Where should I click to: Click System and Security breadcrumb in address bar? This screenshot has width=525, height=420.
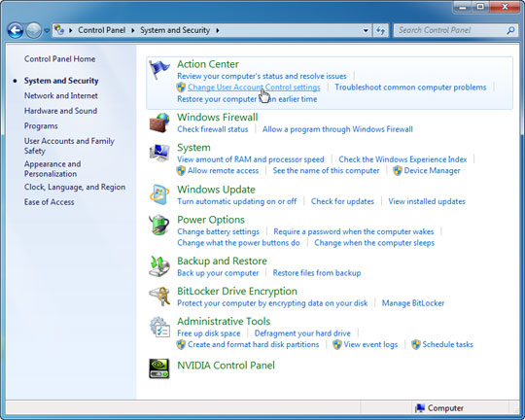(x=175, y=30)
